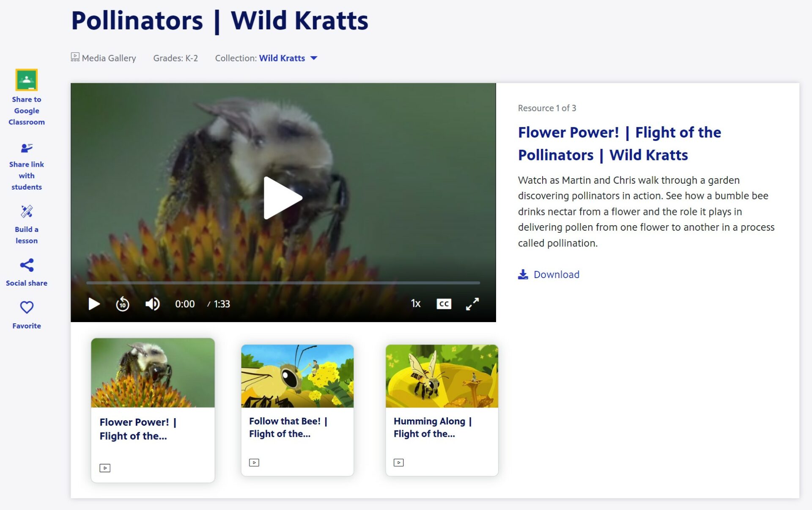Click the 1:33 duration readout
This screenshot has height=510, width=812.
coord(222,304)
